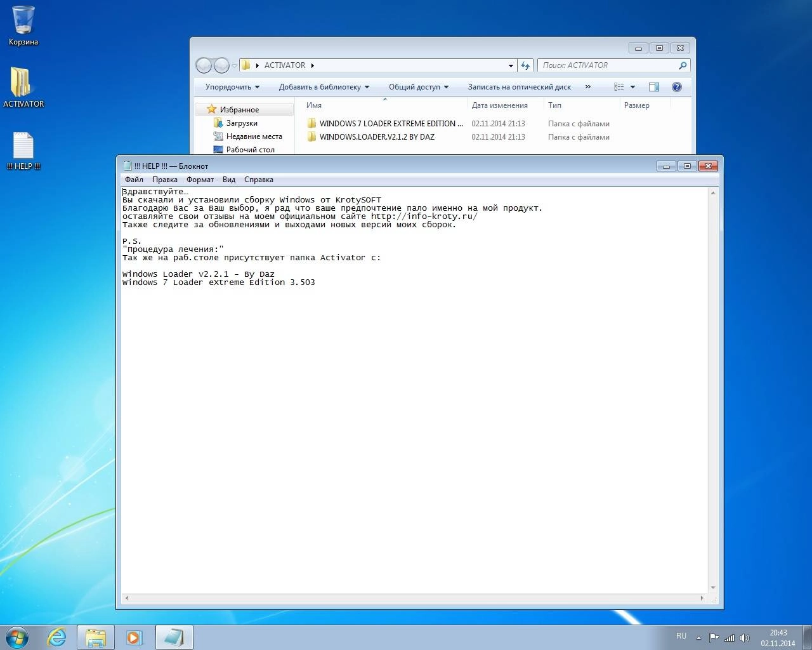Click Show desktop strip at taskbar end
This screenshot has width=812, height=650.
[x=807, y=637]
